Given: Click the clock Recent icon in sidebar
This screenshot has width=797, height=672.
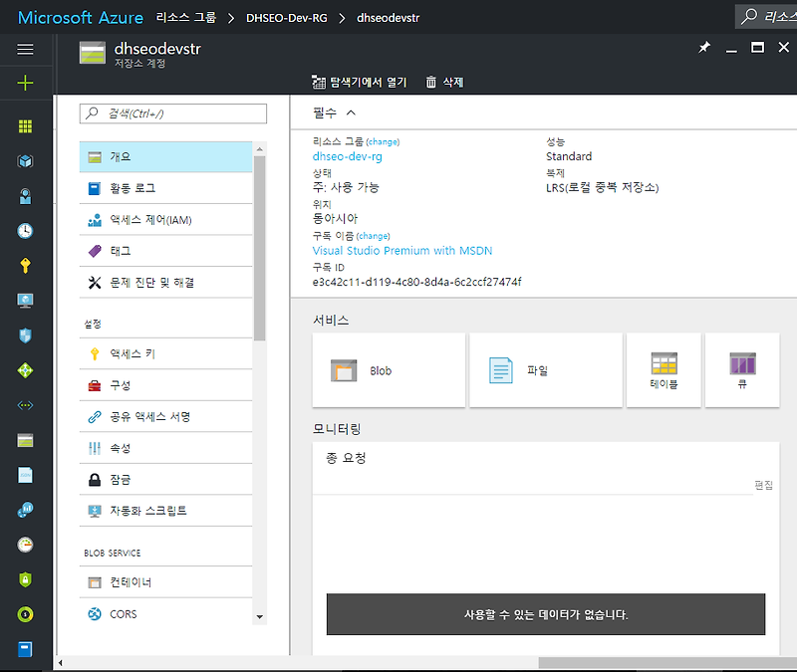Looking at the screenshot, I should coord(25,231).
